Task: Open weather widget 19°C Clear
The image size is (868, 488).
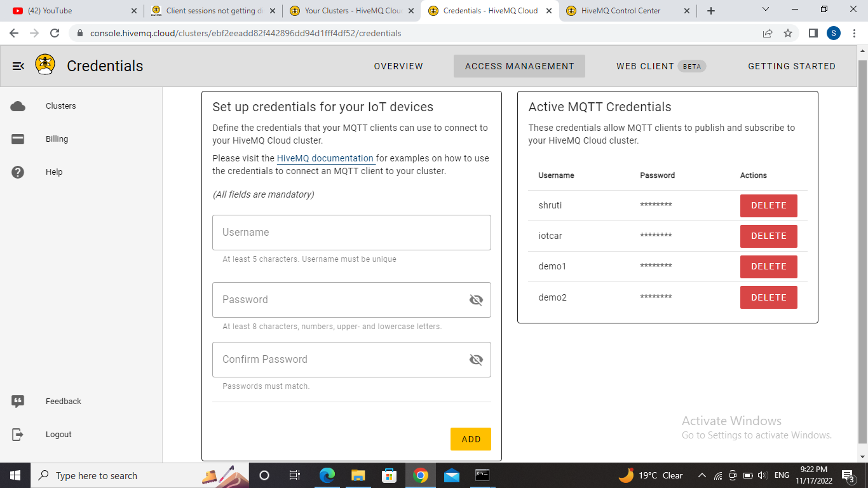Action: pos(651,475)
